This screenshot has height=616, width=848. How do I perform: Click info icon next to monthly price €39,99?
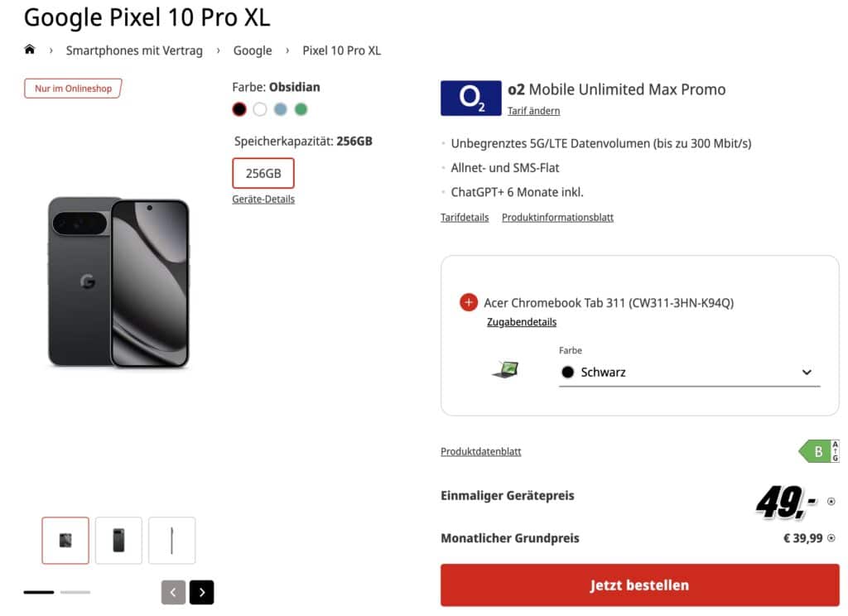831,538
